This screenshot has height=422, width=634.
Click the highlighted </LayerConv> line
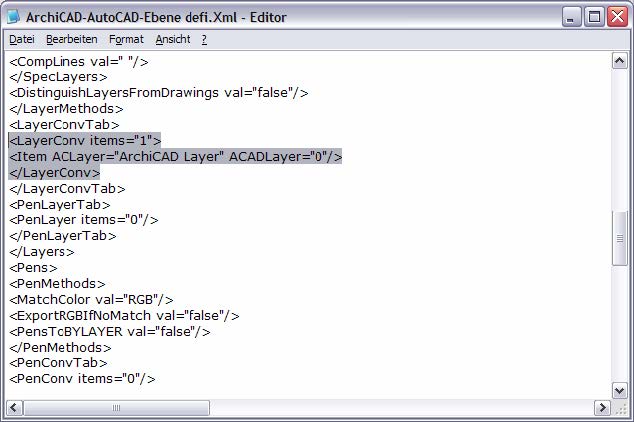point(54,173)
